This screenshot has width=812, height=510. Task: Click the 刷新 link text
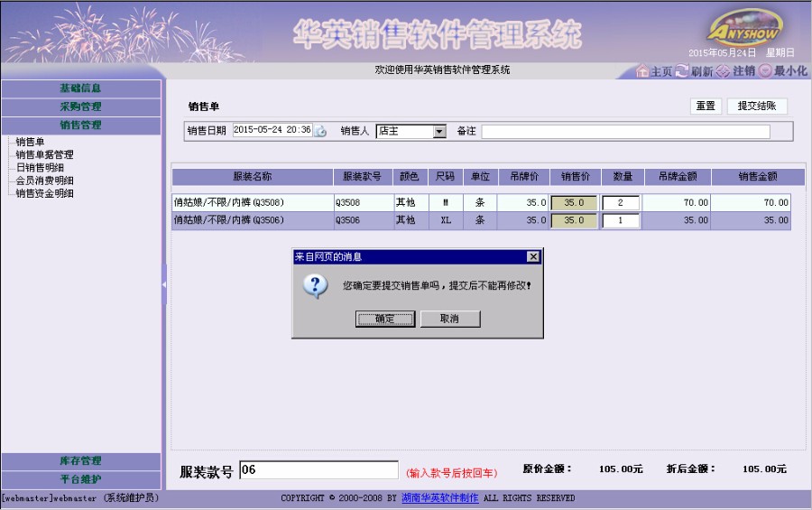coord(702,71)
